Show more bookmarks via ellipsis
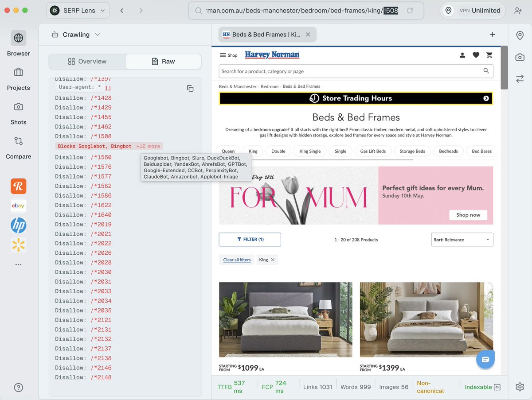 click(x=19, y=264)
